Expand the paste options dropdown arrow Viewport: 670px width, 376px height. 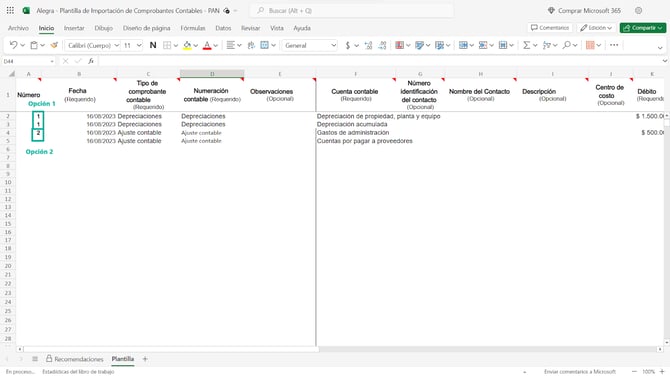(x=43, y=45)
